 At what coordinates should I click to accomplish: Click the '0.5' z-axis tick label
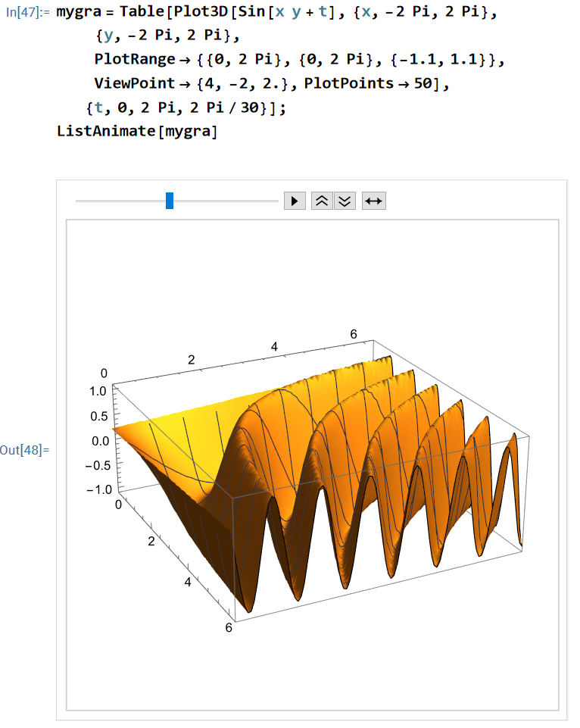99,416
